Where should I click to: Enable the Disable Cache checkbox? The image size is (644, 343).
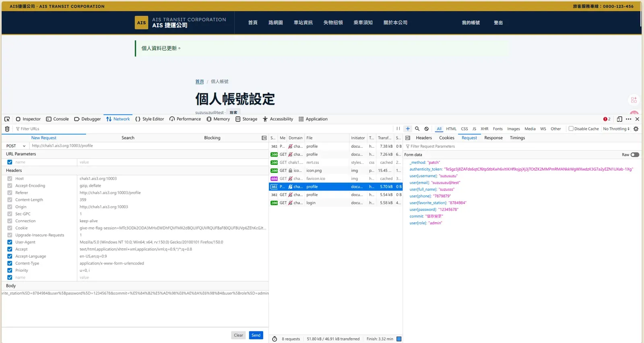pyautogui.click(x=571, y=129)
